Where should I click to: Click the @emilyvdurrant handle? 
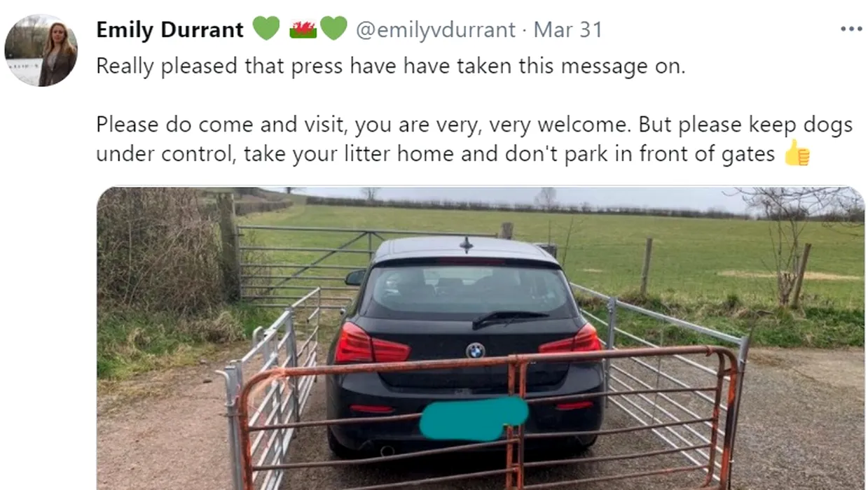[x=436, y=30]
